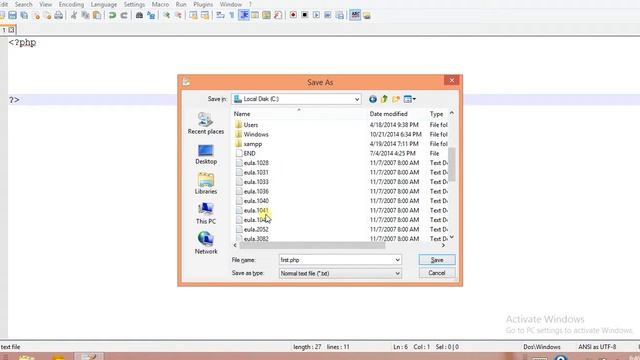Click the file list horizontal scrollbar

tap(312, 245)
